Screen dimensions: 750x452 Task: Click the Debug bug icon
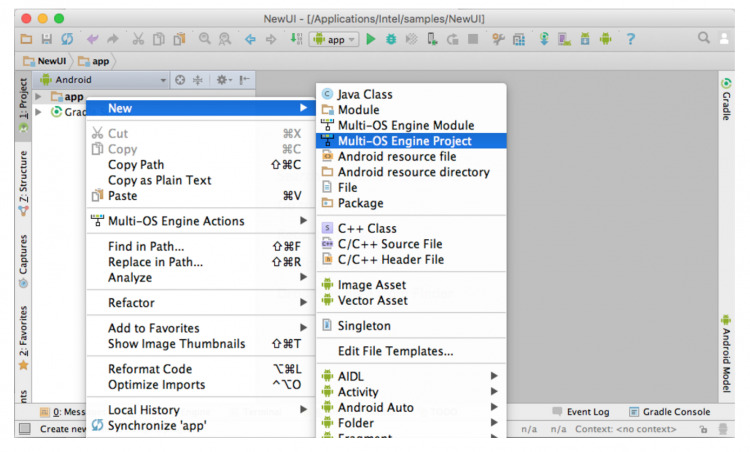click(x=391, y=39)
